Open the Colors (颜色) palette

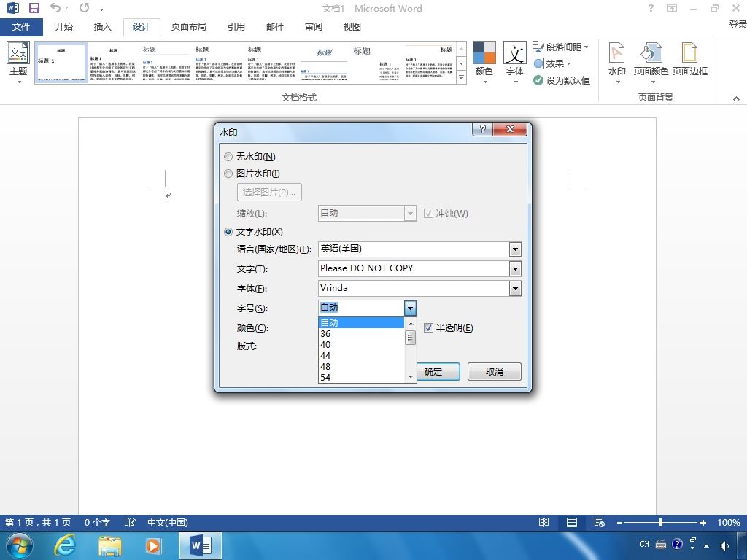tap(484, 63)
